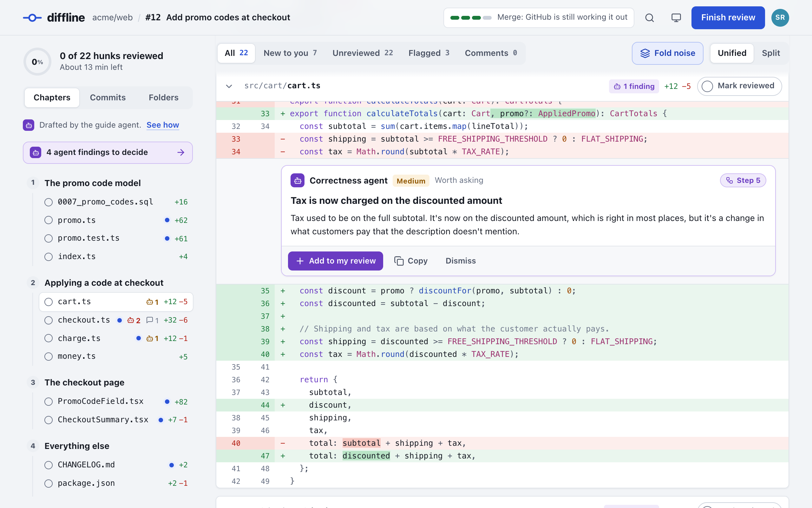
Task: Click the 1 finding badge on cart.ts header
Action: coord(634,86)
